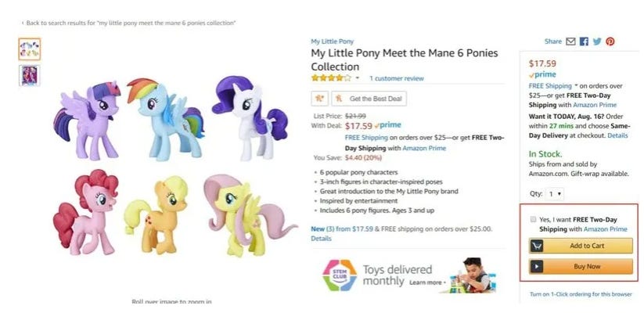
Task: Share the product on Twitter
Action: coord(597,41)
